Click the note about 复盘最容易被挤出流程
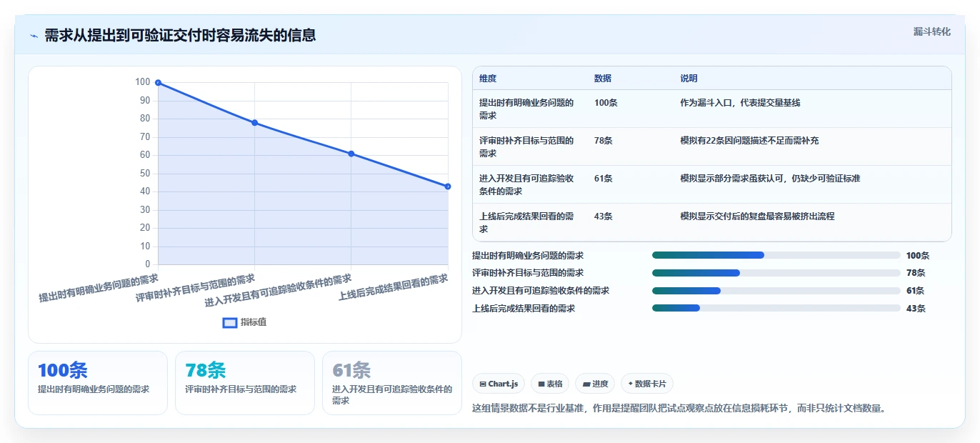 coord(757,216)
